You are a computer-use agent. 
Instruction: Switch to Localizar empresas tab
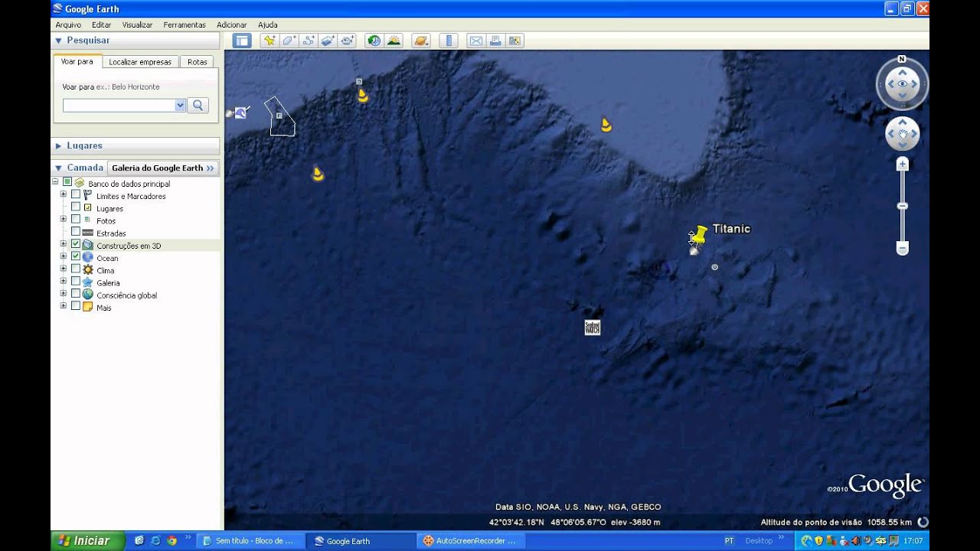[x=140, y=62]
